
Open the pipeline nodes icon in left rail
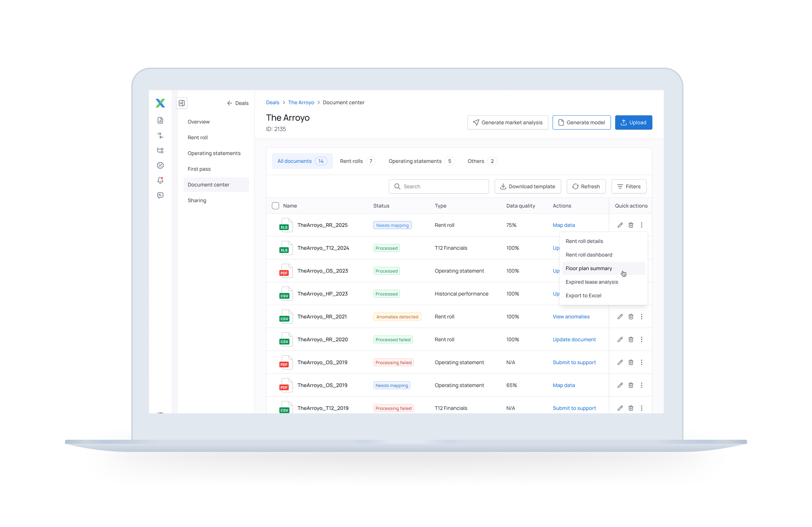point(160,151)
